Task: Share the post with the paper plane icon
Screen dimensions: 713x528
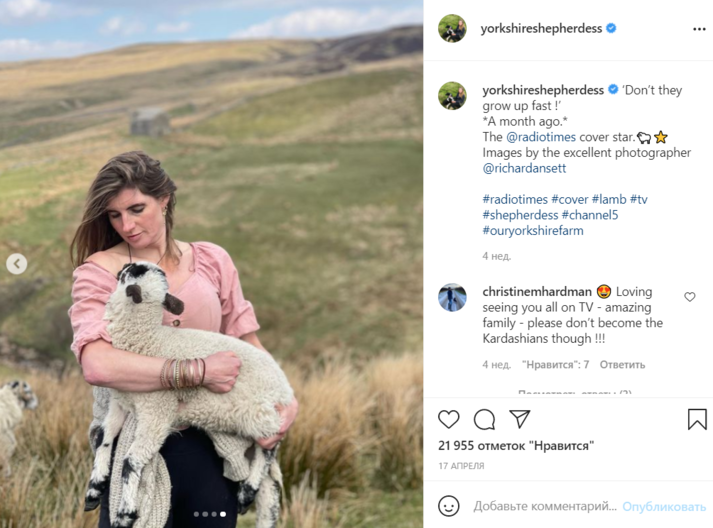Action: click(519, 419)
